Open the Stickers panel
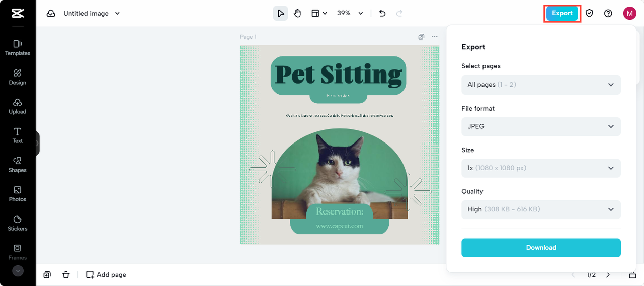644x286 pixels. (18, 223)
